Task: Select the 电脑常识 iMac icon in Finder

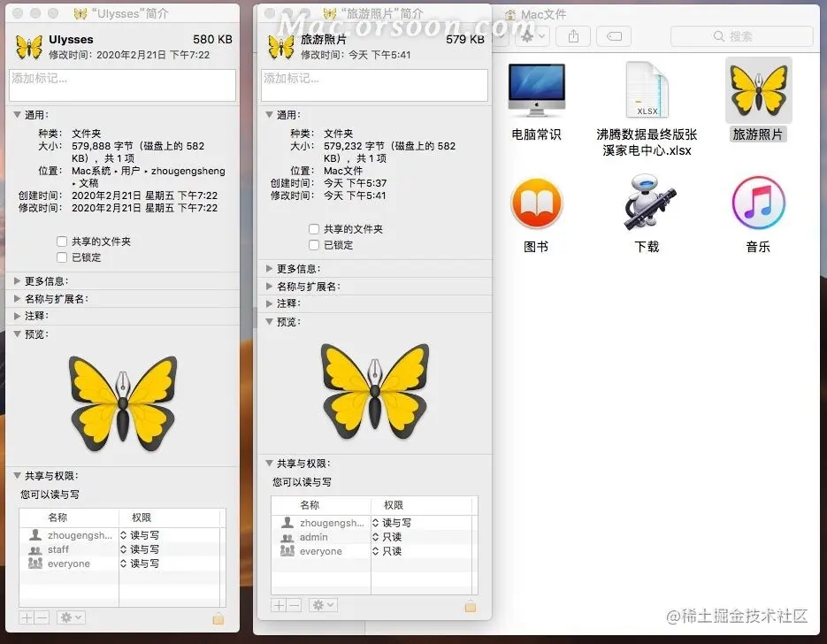Action: click(536, 90)
